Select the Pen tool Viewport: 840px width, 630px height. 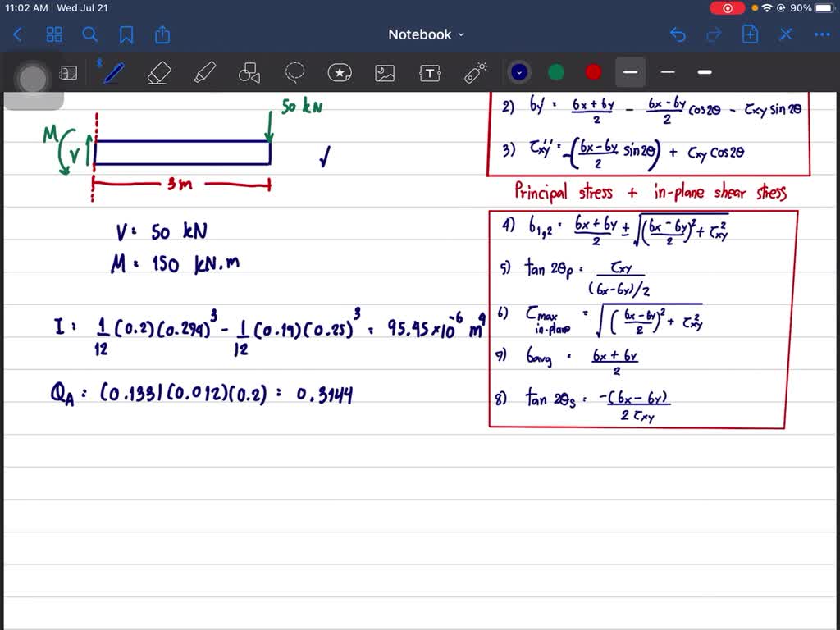[x=112, y=72]
